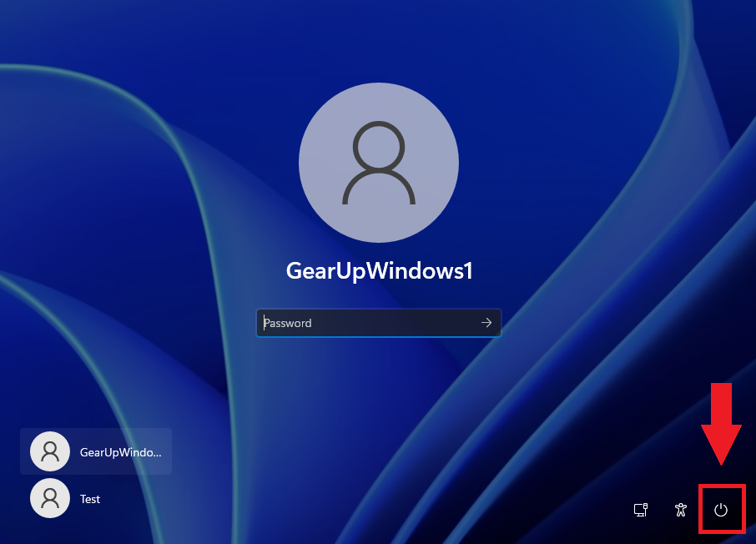Viewport: 756px width, 544px height.
Task: Click the Test account avatar icon
Action: (x=50, y=499)
